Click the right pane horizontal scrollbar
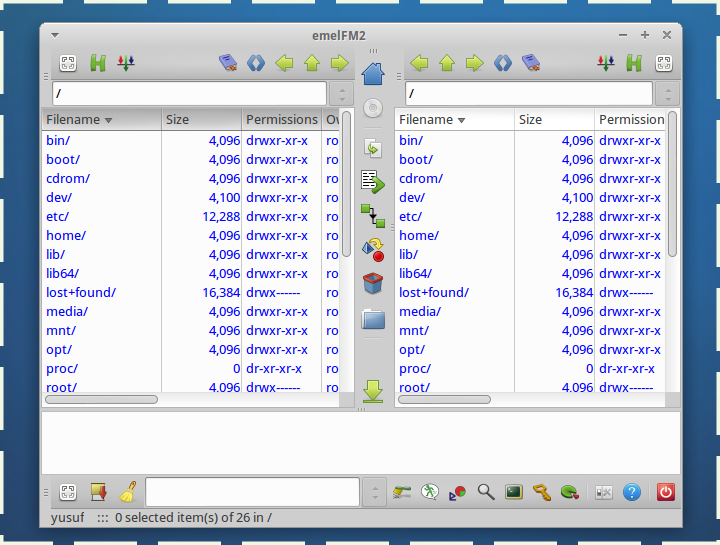This screenshot has height=545, width=720. pyautogui.click(x=444, y=399)
